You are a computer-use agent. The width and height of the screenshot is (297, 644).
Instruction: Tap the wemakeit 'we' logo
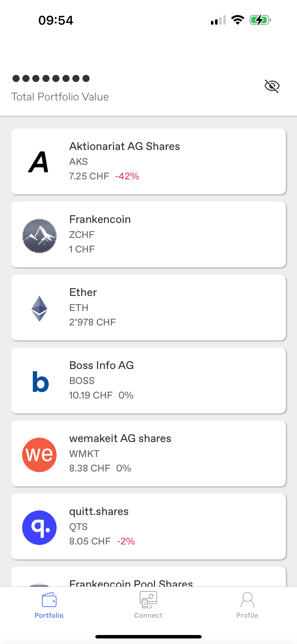[x=39, y=455]
